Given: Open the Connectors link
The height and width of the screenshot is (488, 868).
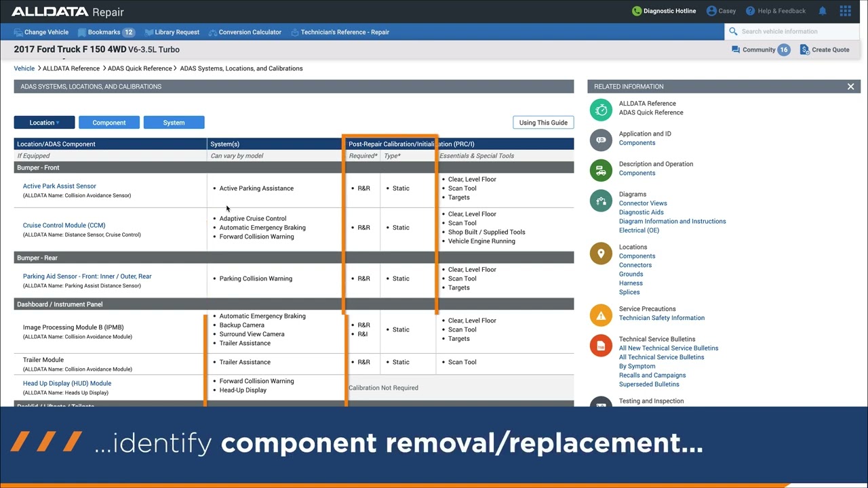Looking at the screenshot, I should point(635,265).
